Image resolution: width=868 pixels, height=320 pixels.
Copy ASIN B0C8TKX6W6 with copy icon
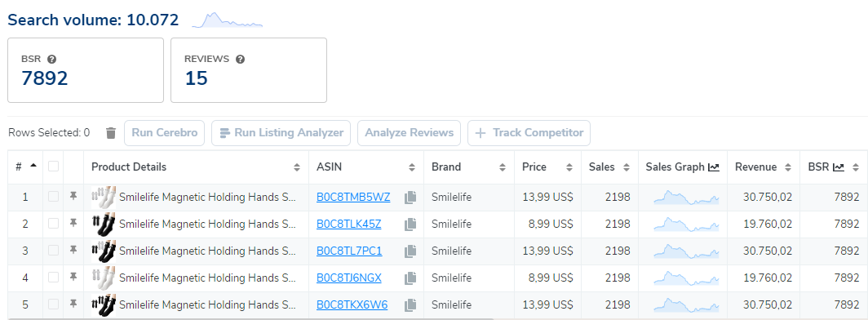coord(410,304)
